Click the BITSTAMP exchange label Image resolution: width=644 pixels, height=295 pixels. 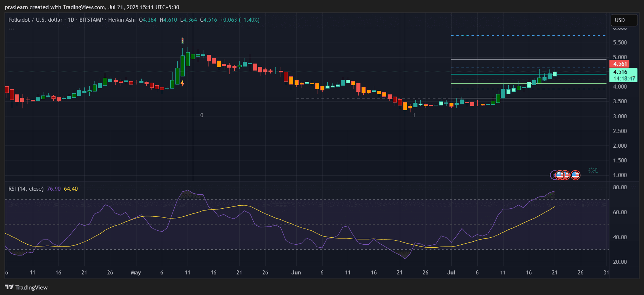(91, 20)
